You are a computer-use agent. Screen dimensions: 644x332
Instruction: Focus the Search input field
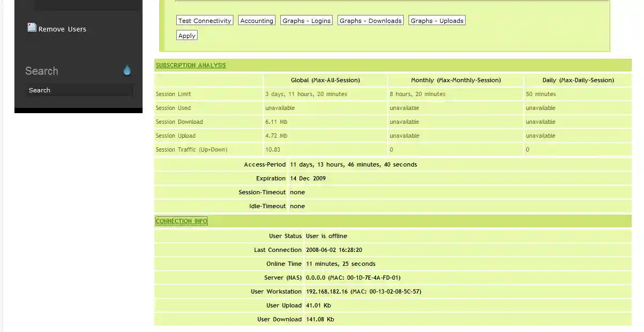79,90
